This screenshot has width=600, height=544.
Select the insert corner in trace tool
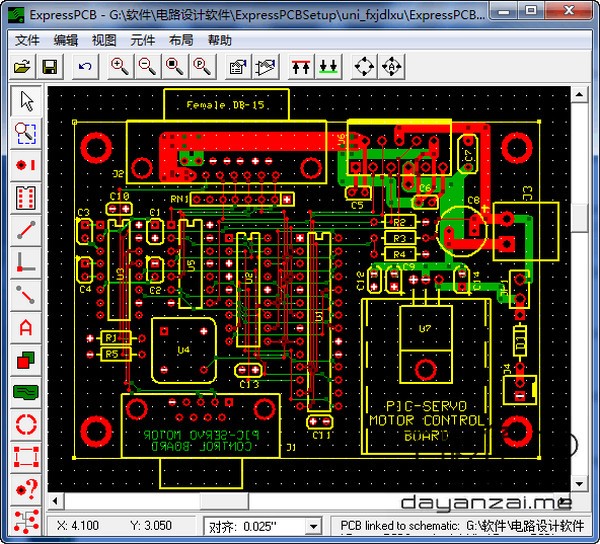pos(26,262)
